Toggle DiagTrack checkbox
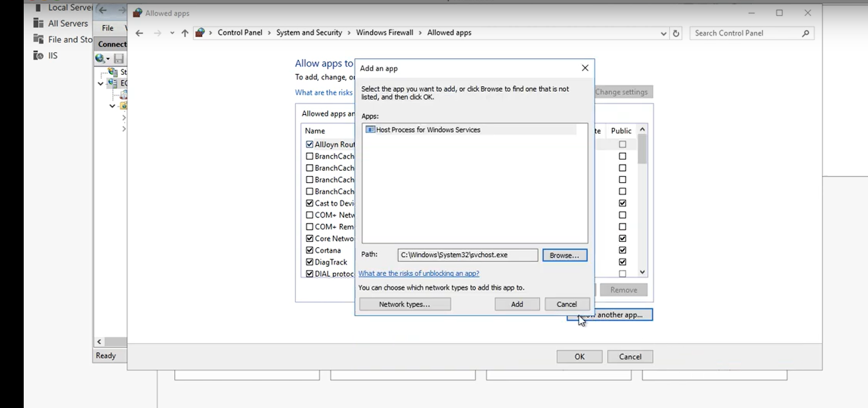This screenshot has height=408, width=868. coord(309,262)
